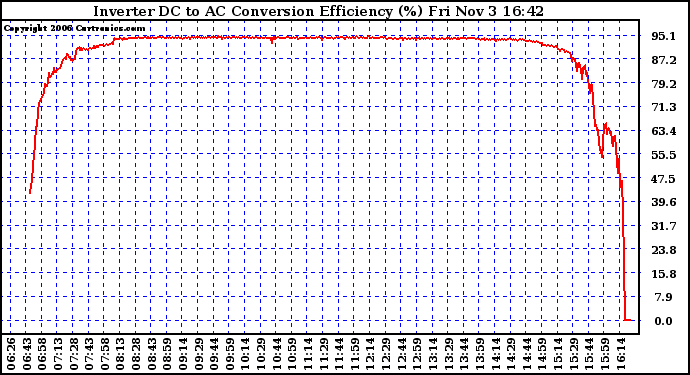Click the small dip in the curve near 10:44
The height and width of the screenshot is (375, 690).
272,41
